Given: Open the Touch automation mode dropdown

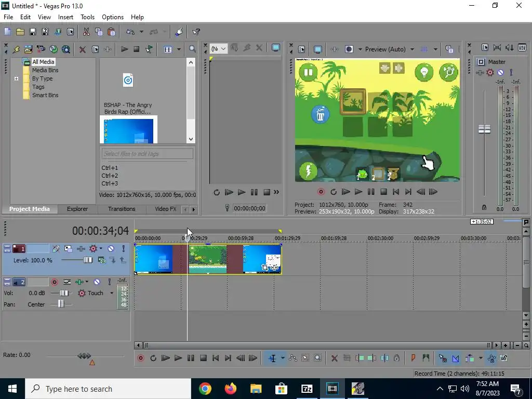Looking at the screenshot, I should 111,293.
